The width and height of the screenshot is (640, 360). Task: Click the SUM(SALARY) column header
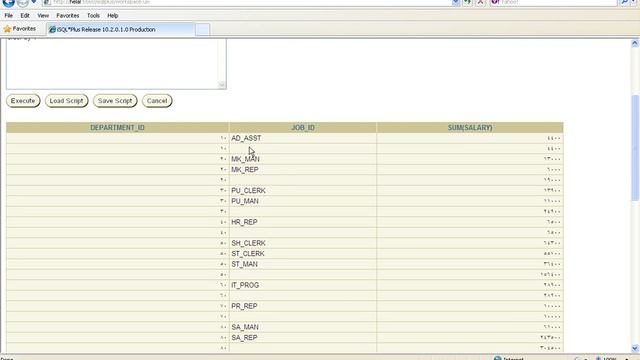coord(470,128)
